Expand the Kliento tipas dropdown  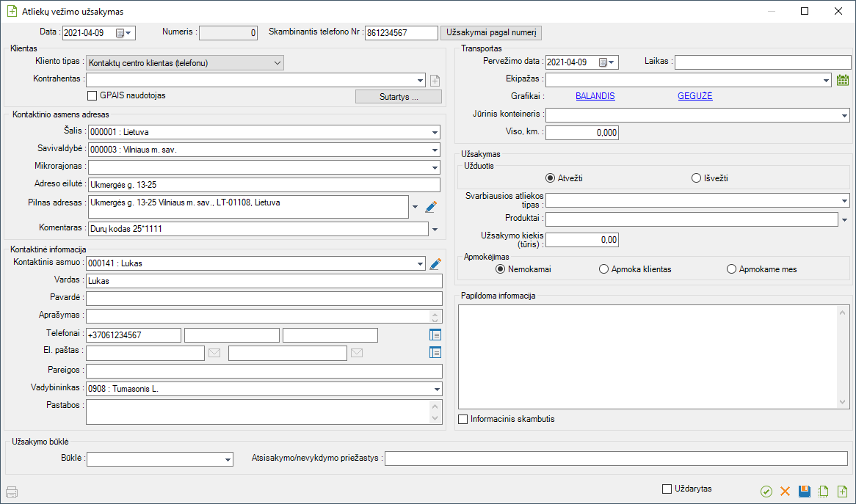[x=277, y=63]
